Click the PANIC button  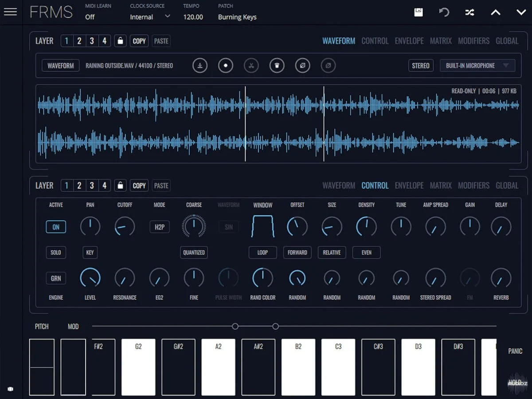pos(515,351)
